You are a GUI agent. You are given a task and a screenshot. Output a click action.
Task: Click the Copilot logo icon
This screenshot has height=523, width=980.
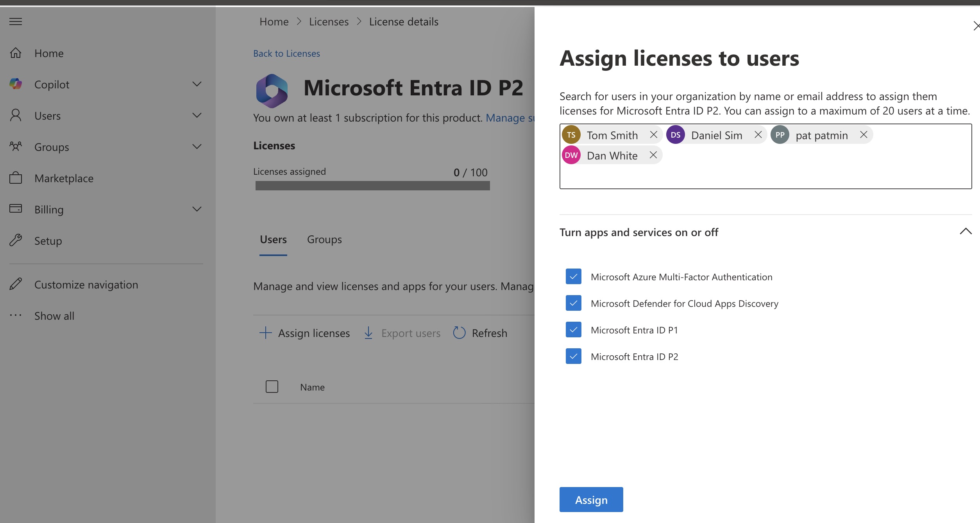(16, 84)
